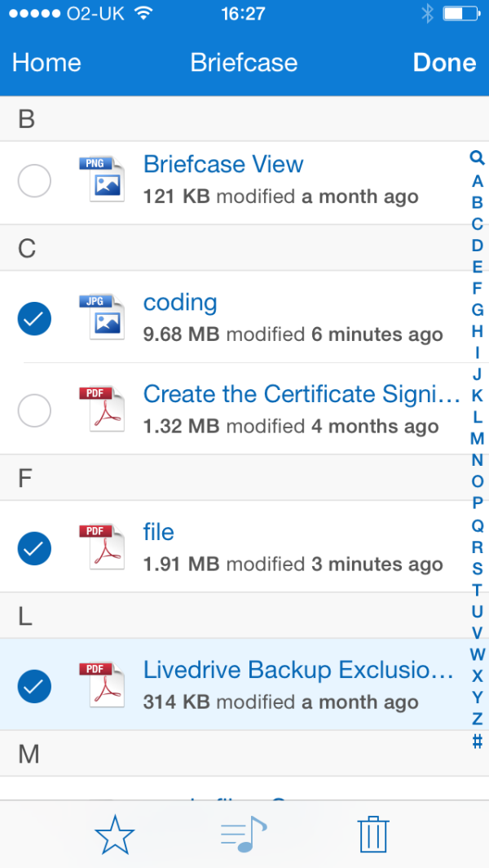Image resolution: width=489 pixels, height=868 pixels.
Task: Deselect the checkbox for file
Action: (x=34, y=548)
